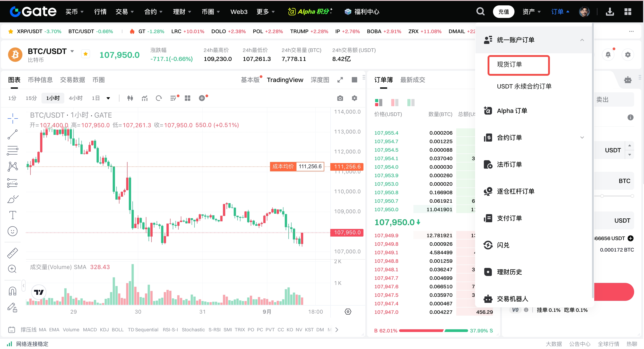Click the chart screenshot camera icon
644x349 pixels.
[x=340, y=98]
